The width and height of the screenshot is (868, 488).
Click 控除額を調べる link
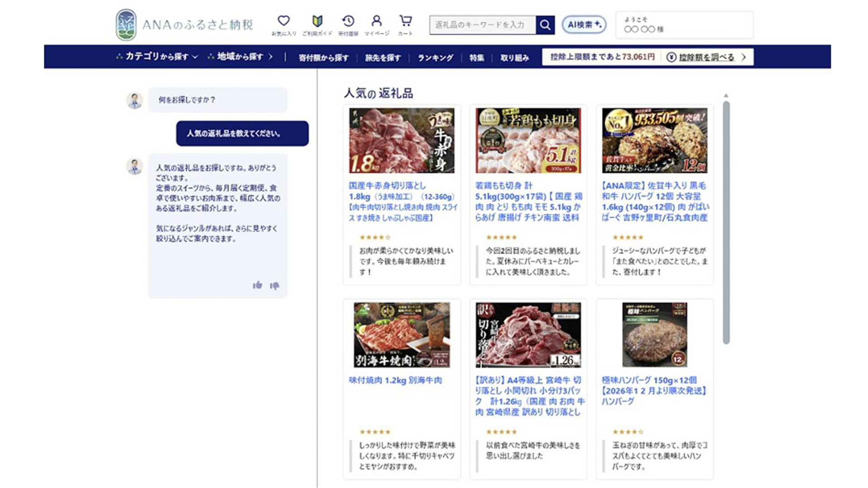[x=707, y=57]
